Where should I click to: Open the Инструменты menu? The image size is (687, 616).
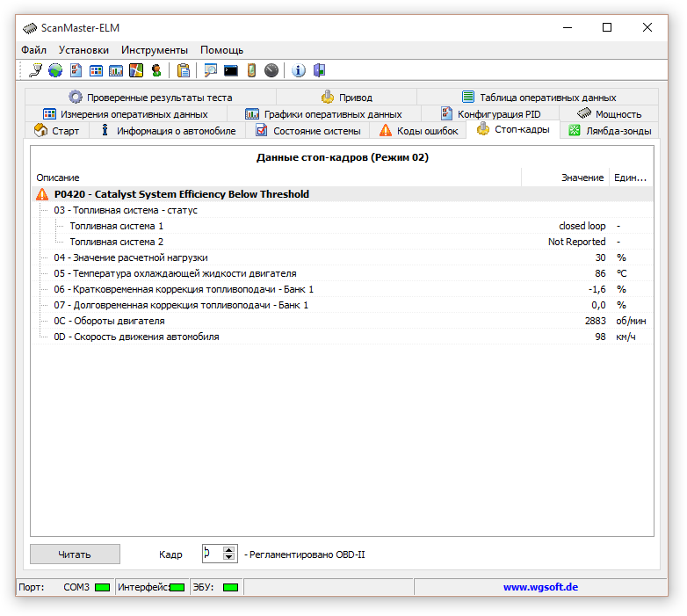click(x=155, y=50)
